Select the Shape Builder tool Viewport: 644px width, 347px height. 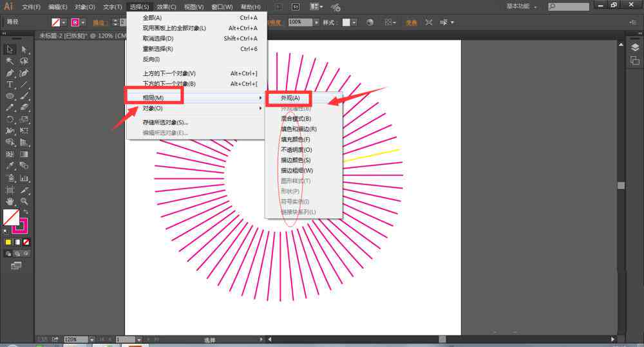pyautogui.click(x=10, y=142)
